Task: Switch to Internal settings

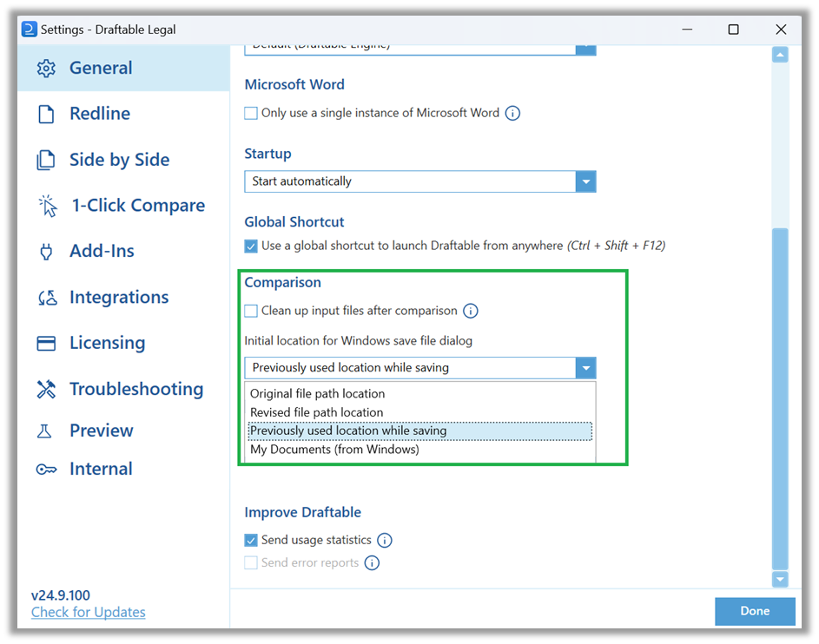Action: point(123,470)
